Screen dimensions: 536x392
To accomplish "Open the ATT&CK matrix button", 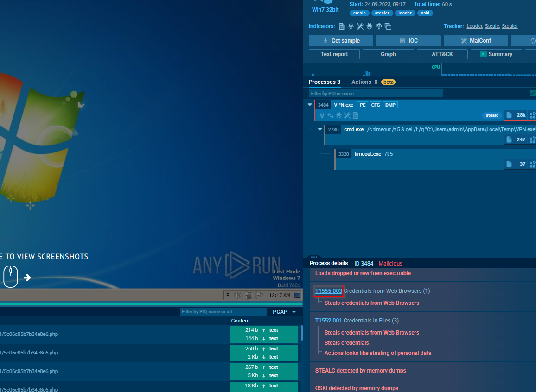I will click(x=442, y=54).
